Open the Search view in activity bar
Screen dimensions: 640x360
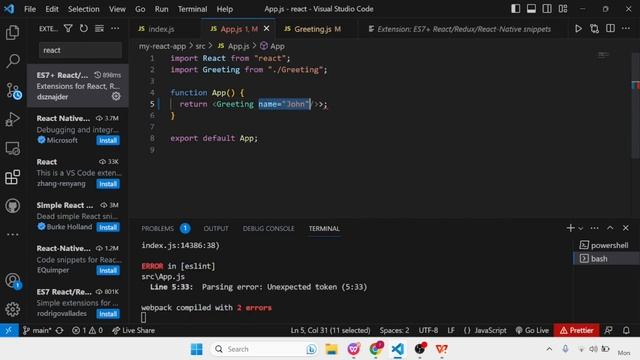[x=13, y=61]
